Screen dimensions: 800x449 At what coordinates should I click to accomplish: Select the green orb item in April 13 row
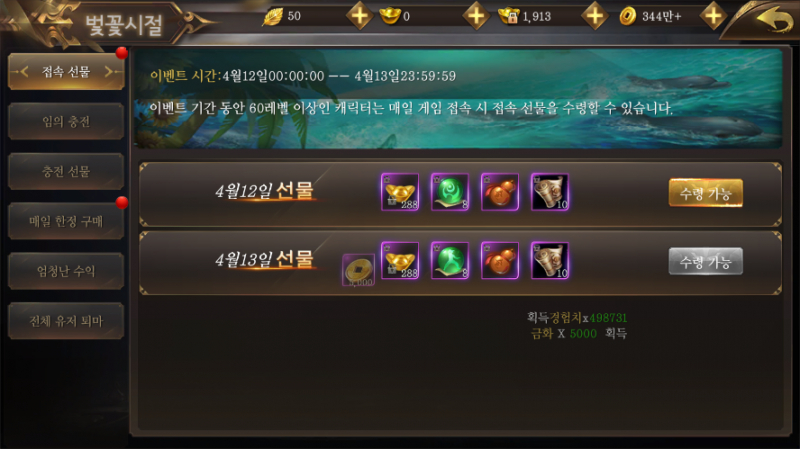click(x=450, y=260)
